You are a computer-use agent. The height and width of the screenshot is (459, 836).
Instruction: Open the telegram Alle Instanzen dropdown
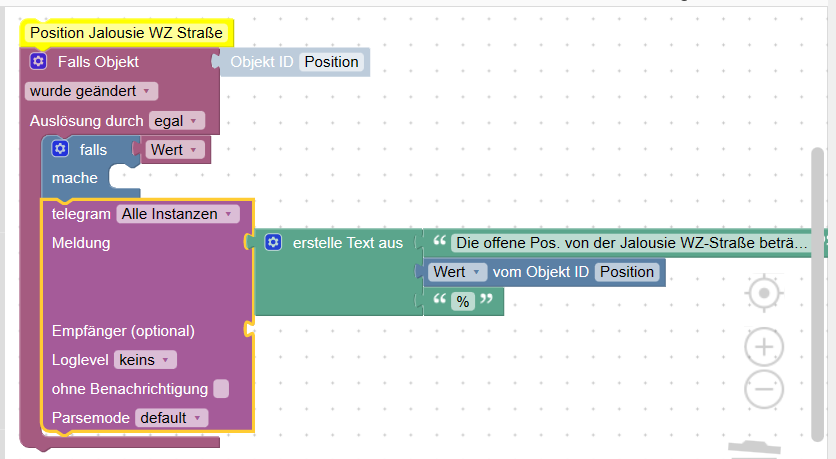click(178, 214)
